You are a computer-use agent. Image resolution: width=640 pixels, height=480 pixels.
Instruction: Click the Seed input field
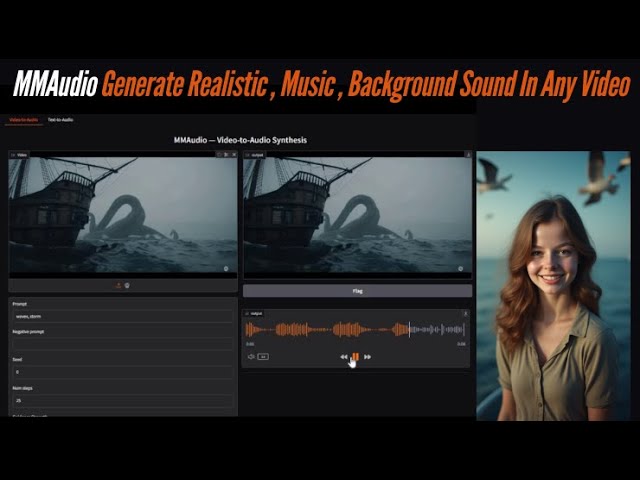(123, 372)
